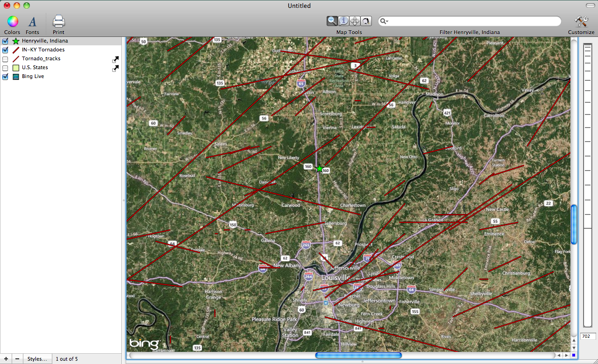This screenshot has width=598, height=364.
Task: Show the U.S. States layer
Action: coord(6,68)
